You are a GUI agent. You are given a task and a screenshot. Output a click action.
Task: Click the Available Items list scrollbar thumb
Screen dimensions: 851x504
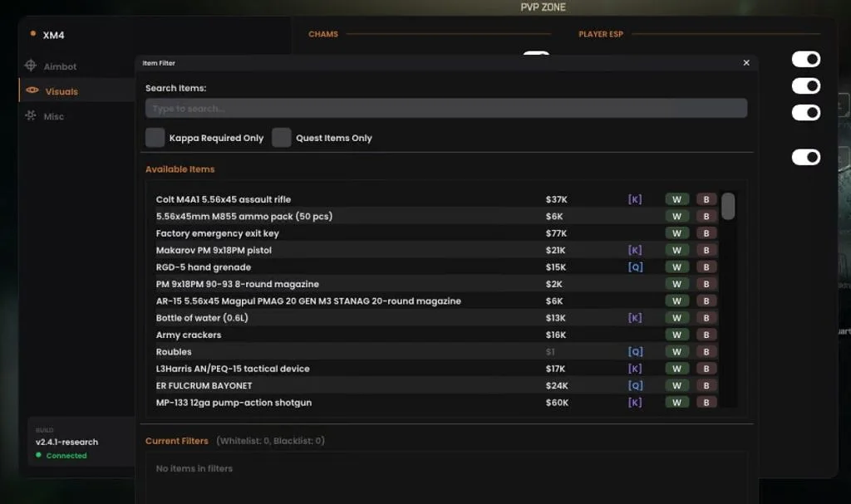[x=728, y=206]
